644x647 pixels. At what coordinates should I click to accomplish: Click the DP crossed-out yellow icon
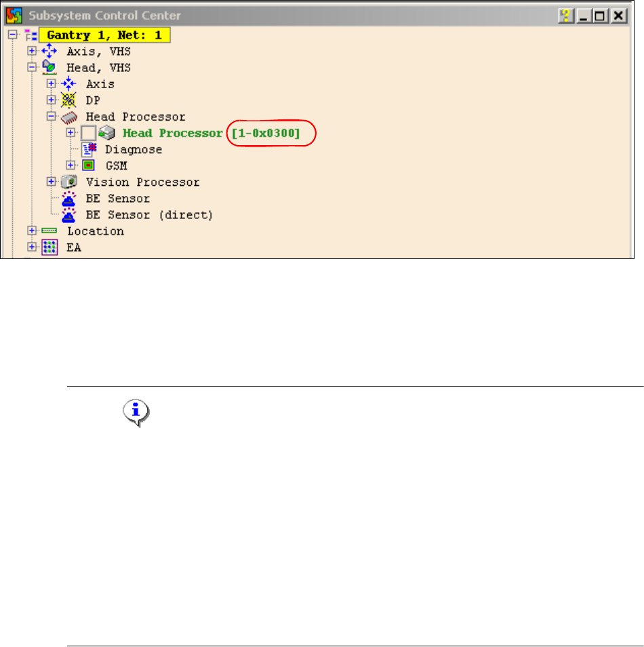(x=68, y=100)
